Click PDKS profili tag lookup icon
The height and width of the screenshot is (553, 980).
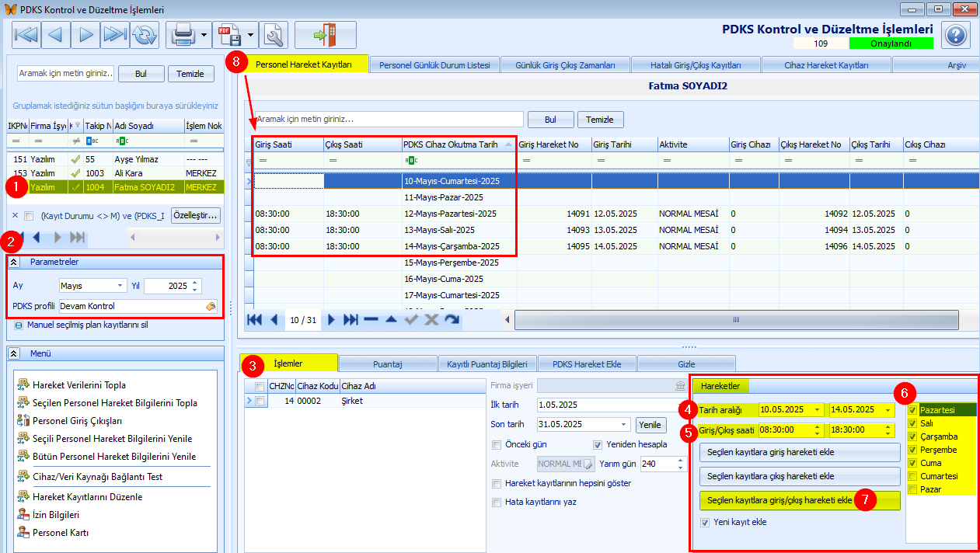[x=210, y=306]
